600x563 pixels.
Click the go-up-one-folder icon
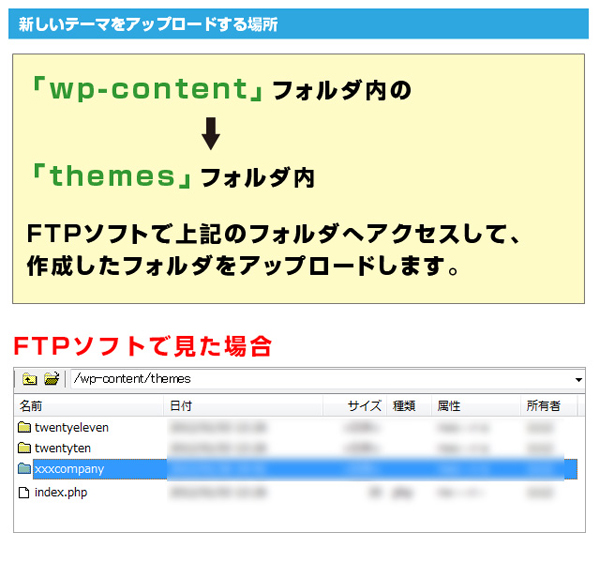pos(29,379)
